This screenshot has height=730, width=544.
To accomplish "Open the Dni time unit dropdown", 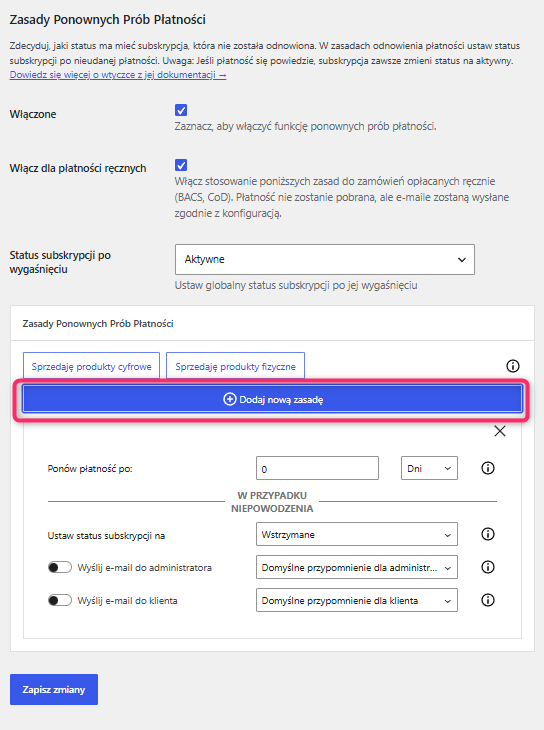I will point(429,468).
